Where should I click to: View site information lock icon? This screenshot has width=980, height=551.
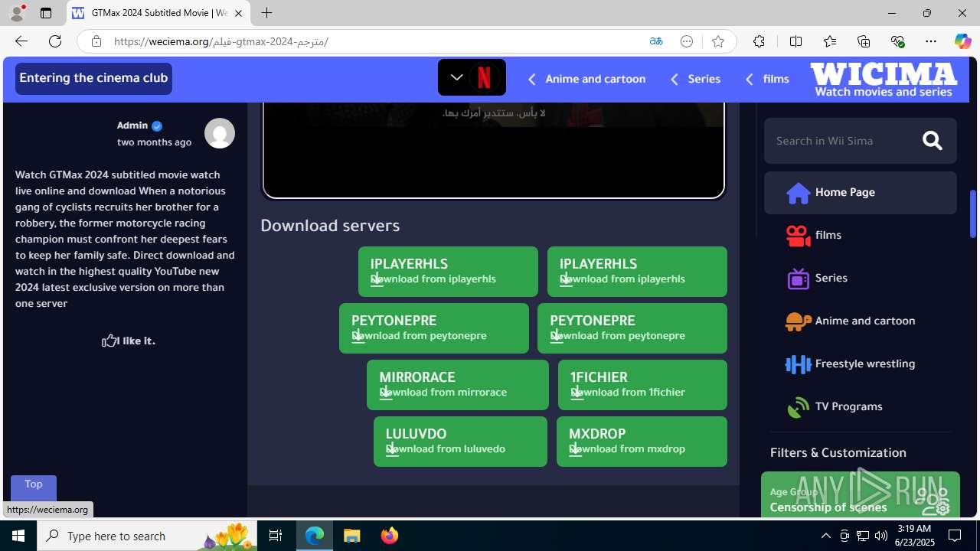point(96,41)
